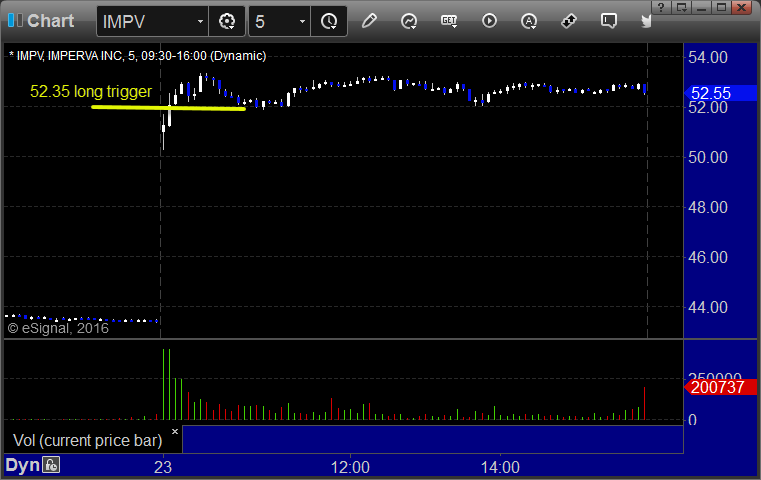This screenshot has width=761, height=480.
Task: Share chart via Twitter bird icon
Action: pyautogui.click(x=645, y=21)
